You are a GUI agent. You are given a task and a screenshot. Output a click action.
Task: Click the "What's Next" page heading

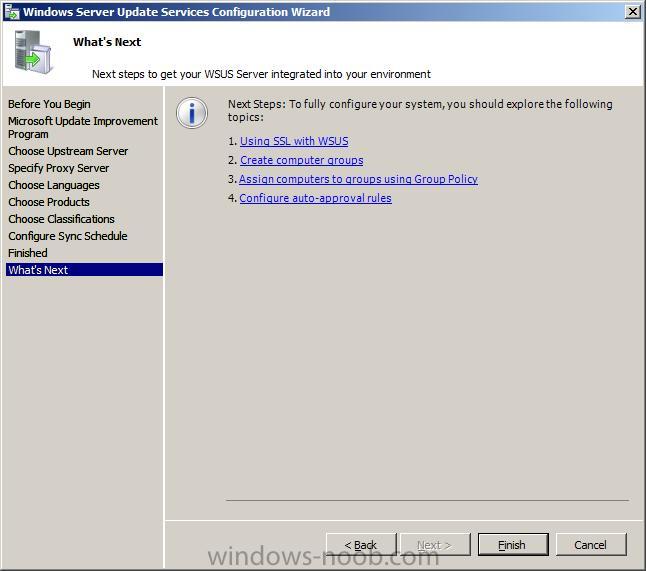pyautogui.click(x=107, y=42)
